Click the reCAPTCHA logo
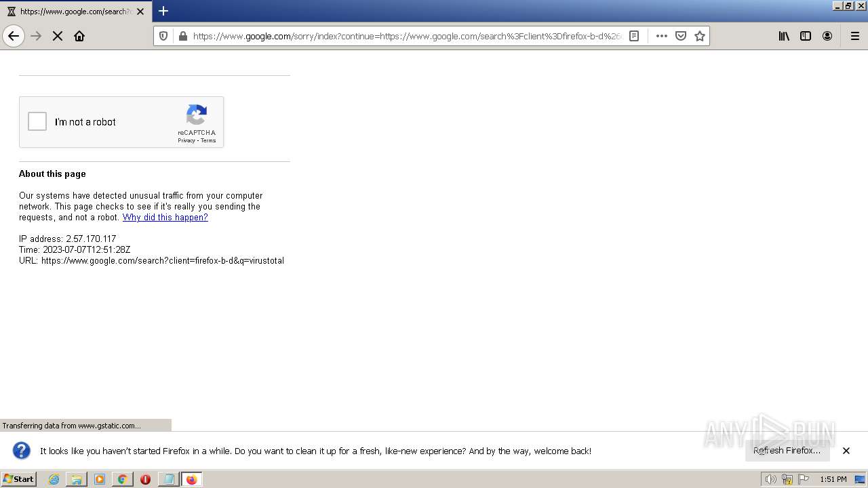The image size is (868, 488). [x=197, y=115]
